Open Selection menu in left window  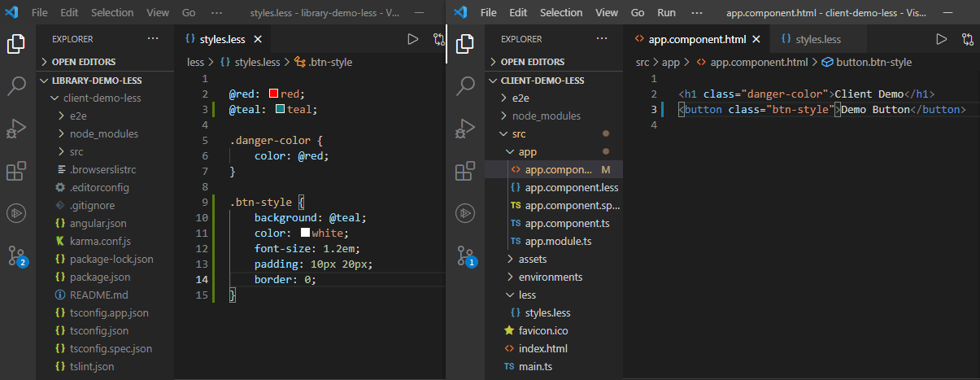click(x=112, y=13)
